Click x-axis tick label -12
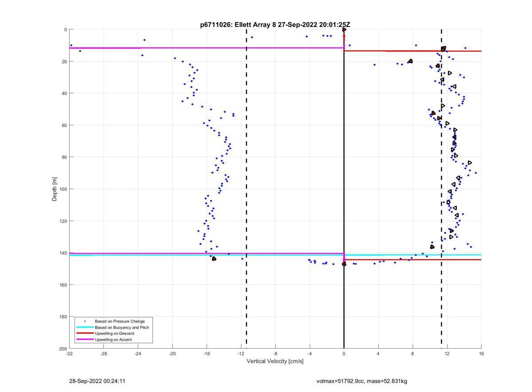Image resolution: width=532 pixels, height=392 pixels. [241, 353]
